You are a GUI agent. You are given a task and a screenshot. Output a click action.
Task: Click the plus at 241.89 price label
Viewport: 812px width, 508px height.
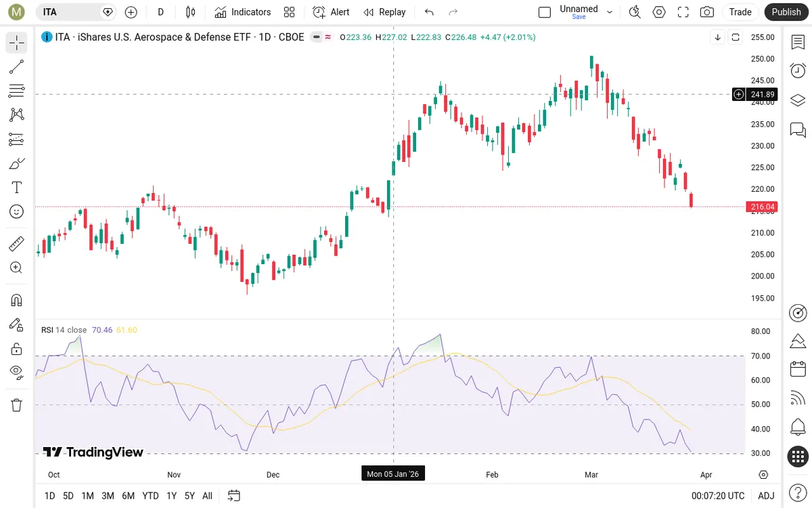coord(739,94)
